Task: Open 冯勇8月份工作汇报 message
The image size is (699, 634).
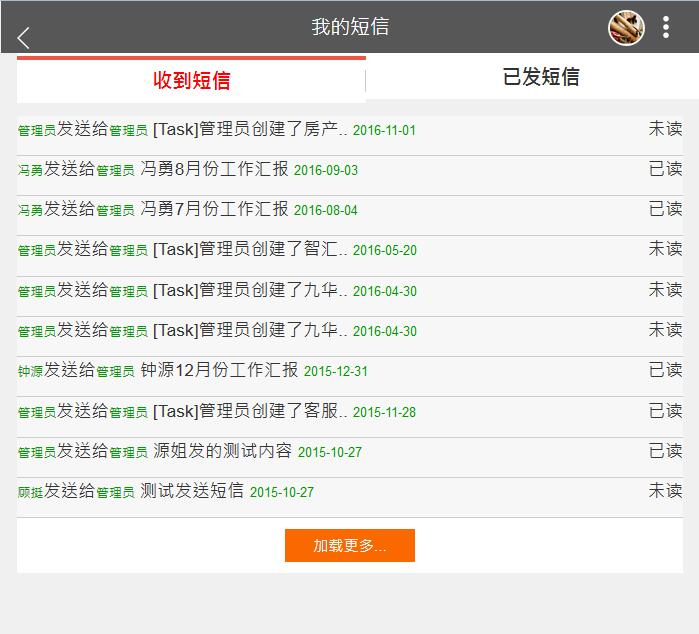Action: pyautogui.click(x=214, y=169)
